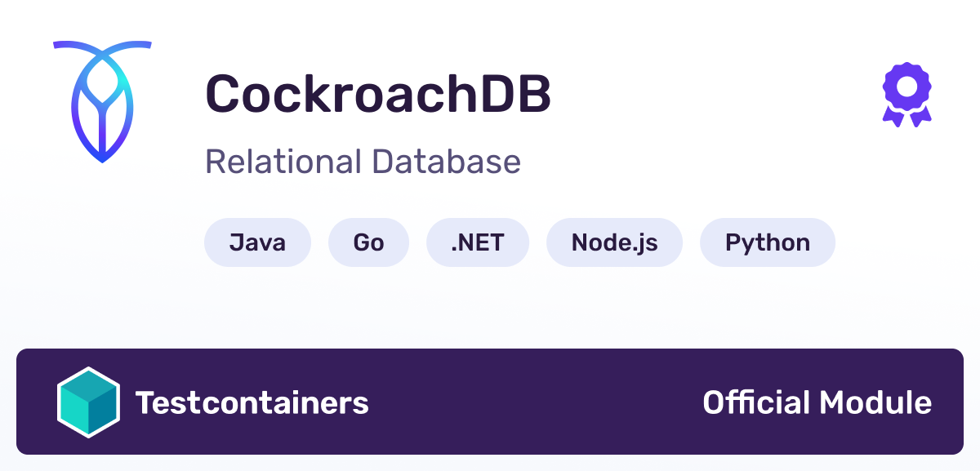The image size is (980, 471).
Task: Click the .NET tag
Action: [x=477, y=242]
